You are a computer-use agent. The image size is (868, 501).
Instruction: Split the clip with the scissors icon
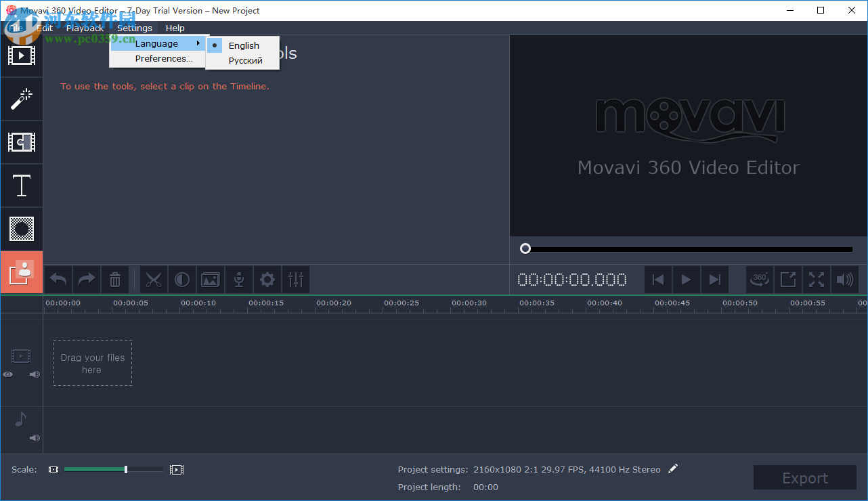154,280
